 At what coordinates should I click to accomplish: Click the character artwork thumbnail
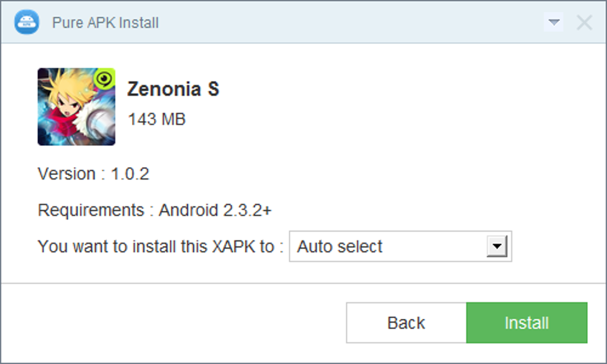pos(76,106)
